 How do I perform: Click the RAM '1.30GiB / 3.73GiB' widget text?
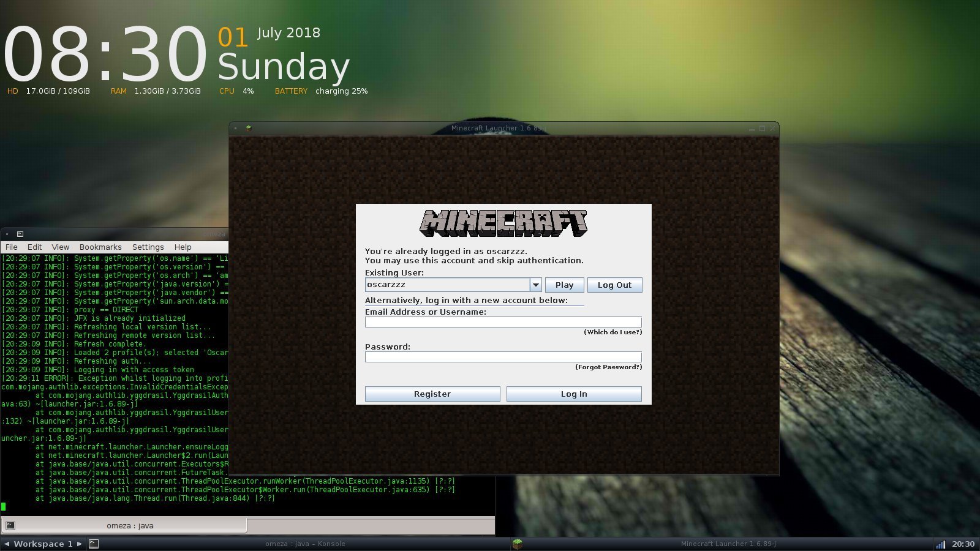[167, 91]
